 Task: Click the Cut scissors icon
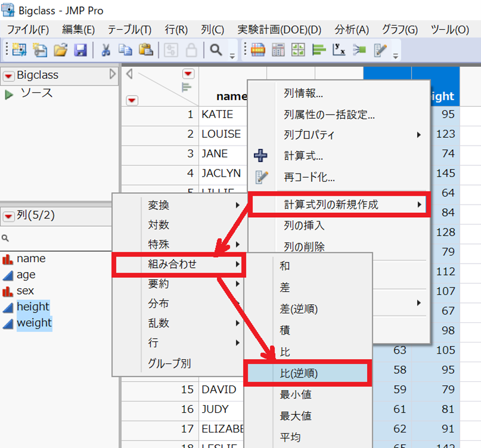point(106,50)
